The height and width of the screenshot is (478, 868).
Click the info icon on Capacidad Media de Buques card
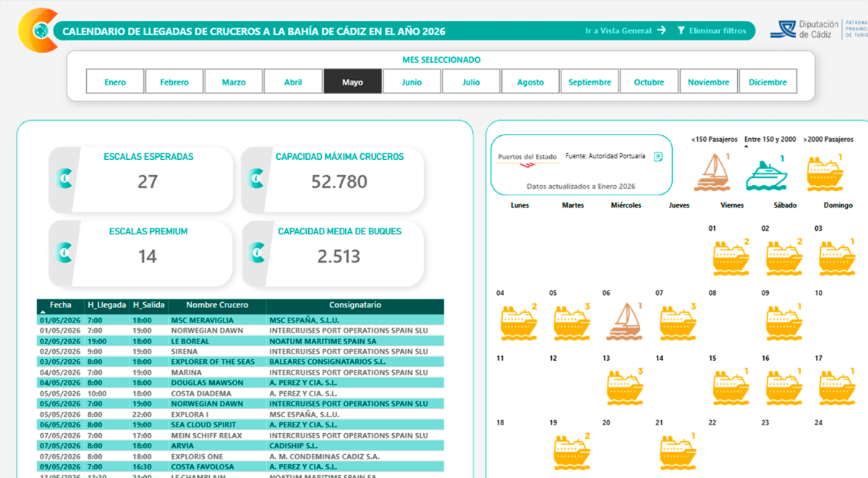coord(257,252)
